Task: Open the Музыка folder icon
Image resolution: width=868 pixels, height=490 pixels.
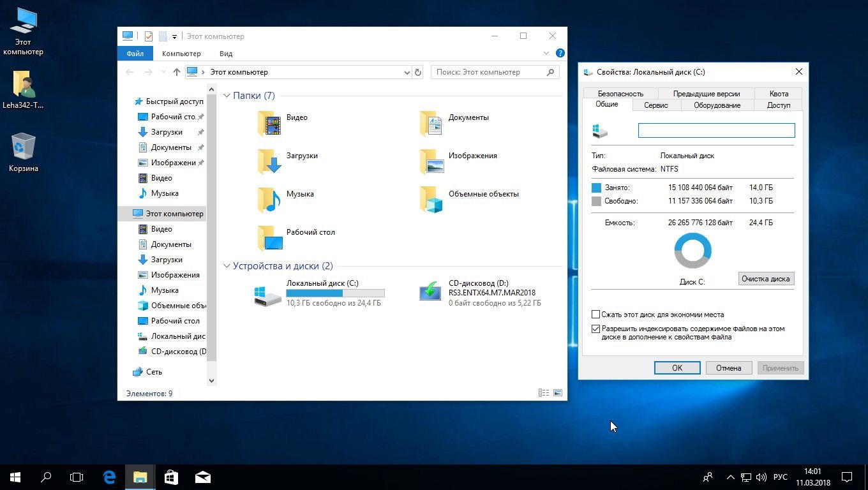Action: (x=269, y=200)
